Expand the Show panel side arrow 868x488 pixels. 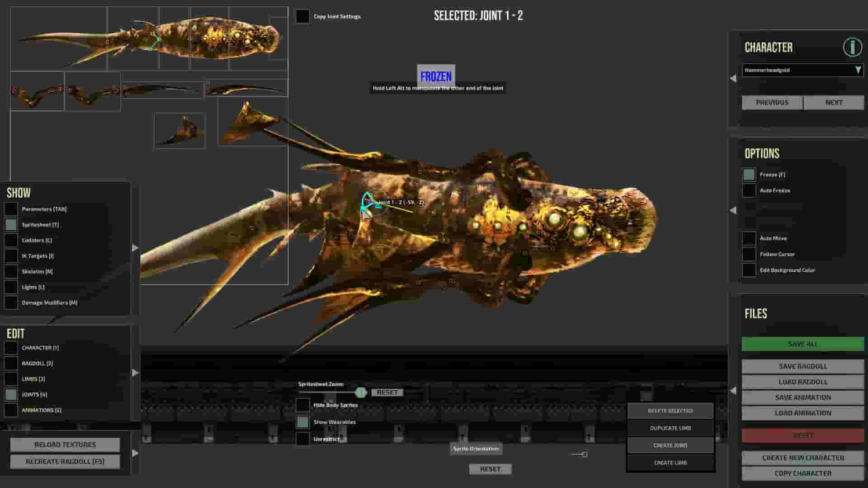point(135,248)
